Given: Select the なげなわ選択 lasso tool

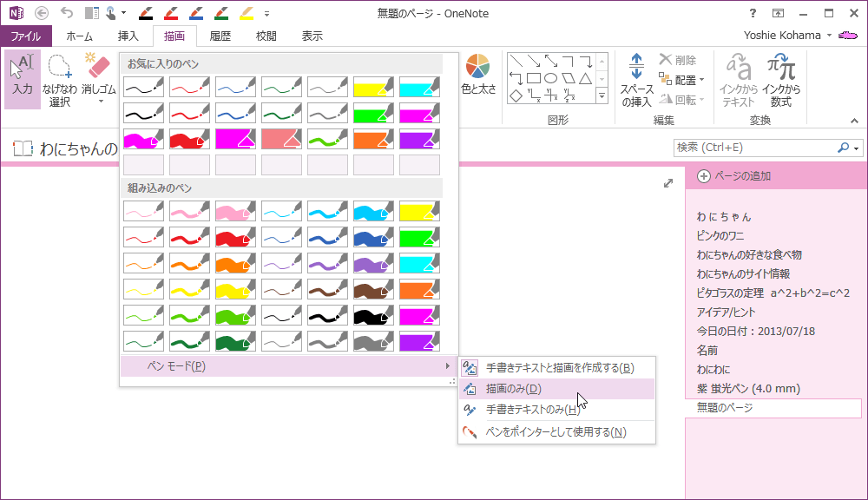Looking at the screenshot, I should click(x=60, y=79).
